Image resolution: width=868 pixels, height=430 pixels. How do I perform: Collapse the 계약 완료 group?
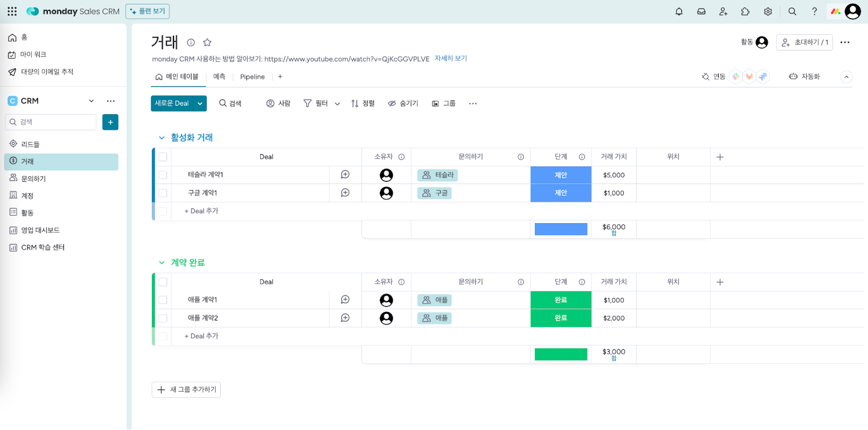[162, 263]
